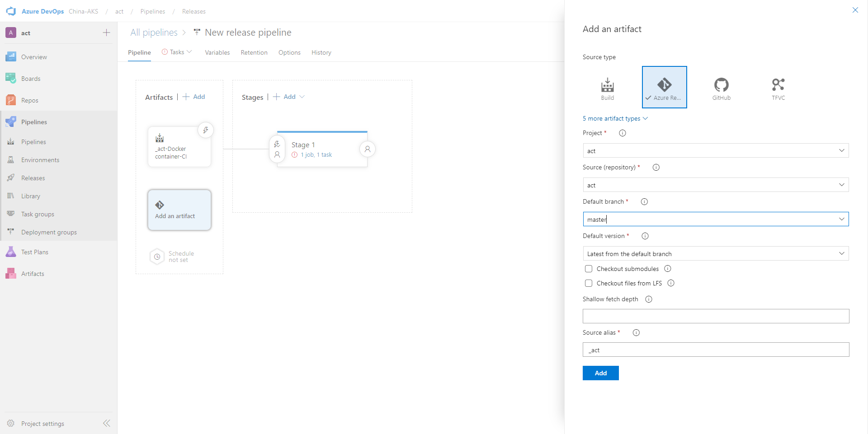Expand 5 more artifact types
The width and height of the screenshot is (868, 434).
pyautogui.click(x=615, y=118)
